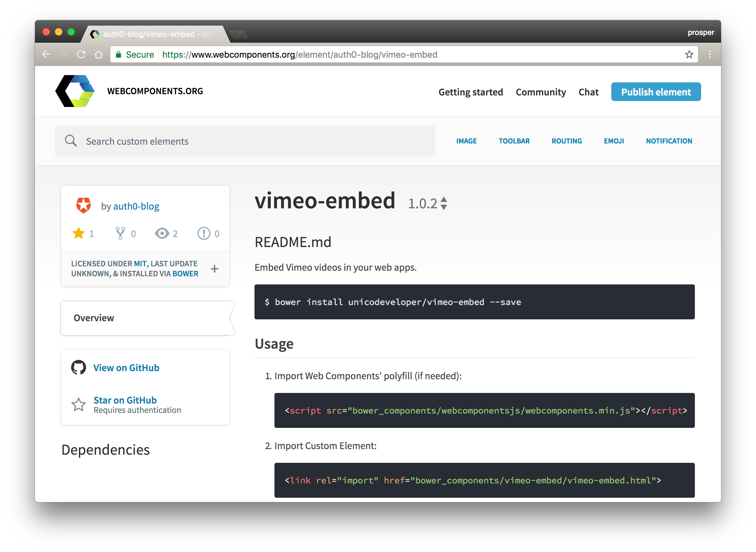The height and width of the screenshot is (552, 756).
Task: Click the Publish element button
Action: coord(656,92)
